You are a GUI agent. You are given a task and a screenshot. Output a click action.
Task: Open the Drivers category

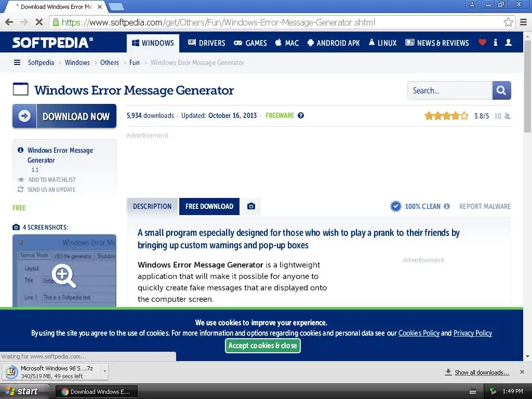206,43
